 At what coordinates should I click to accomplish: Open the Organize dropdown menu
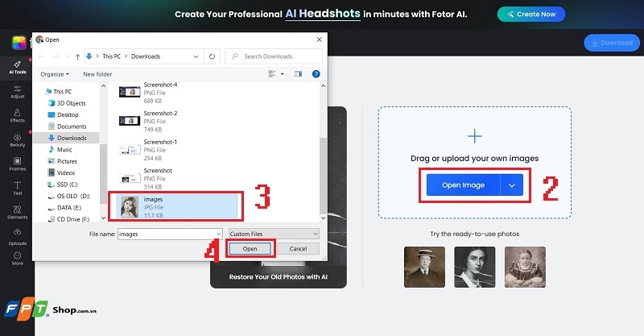coord(55,74)
